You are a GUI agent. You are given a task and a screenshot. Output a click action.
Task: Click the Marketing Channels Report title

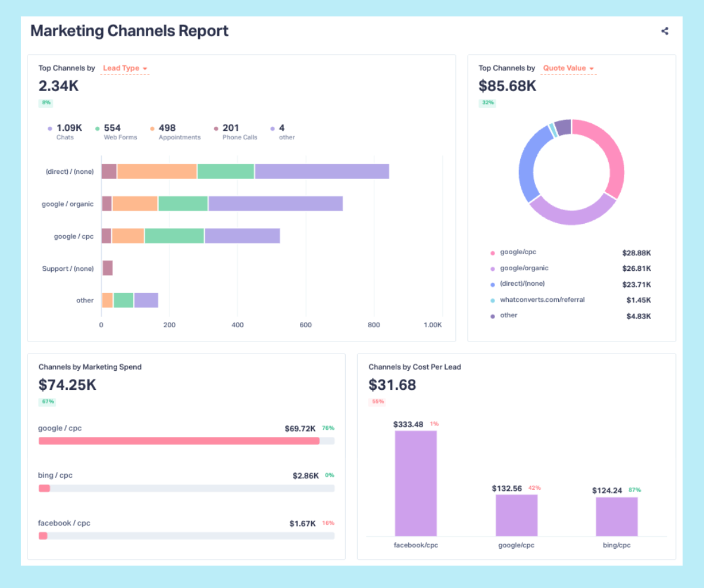tap(129, 31)
